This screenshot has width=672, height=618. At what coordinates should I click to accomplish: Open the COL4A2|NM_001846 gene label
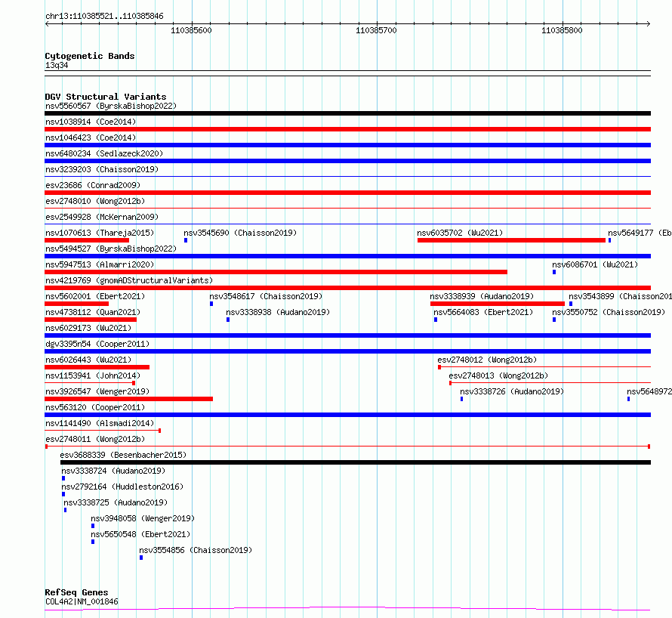82,601
